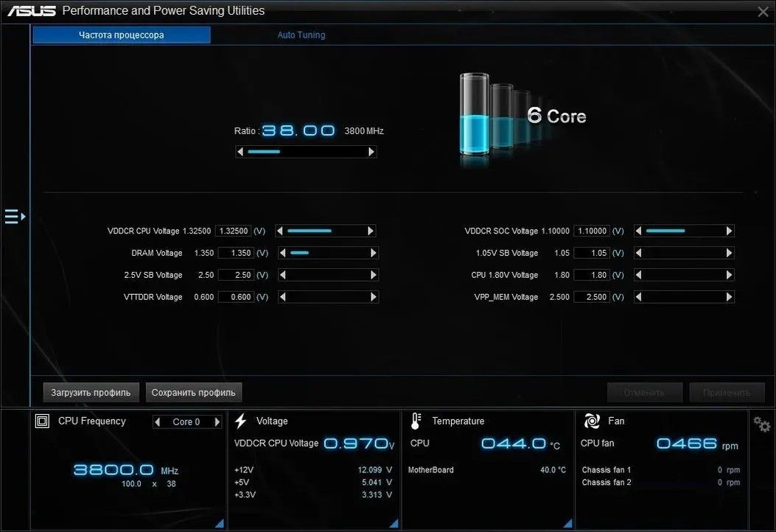Switch to the Auto Tuning tab

pyautogui.click(x=301, y=35)
